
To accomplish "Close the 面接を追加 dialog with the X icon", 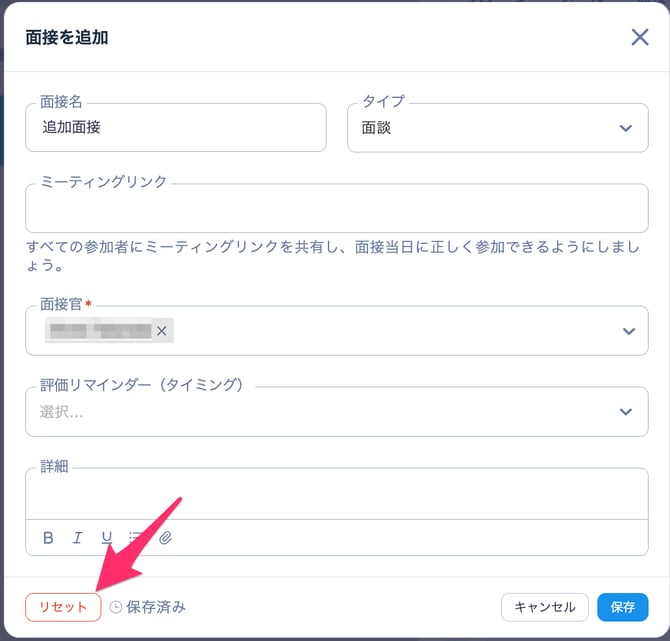I will [x=640, y=37].
